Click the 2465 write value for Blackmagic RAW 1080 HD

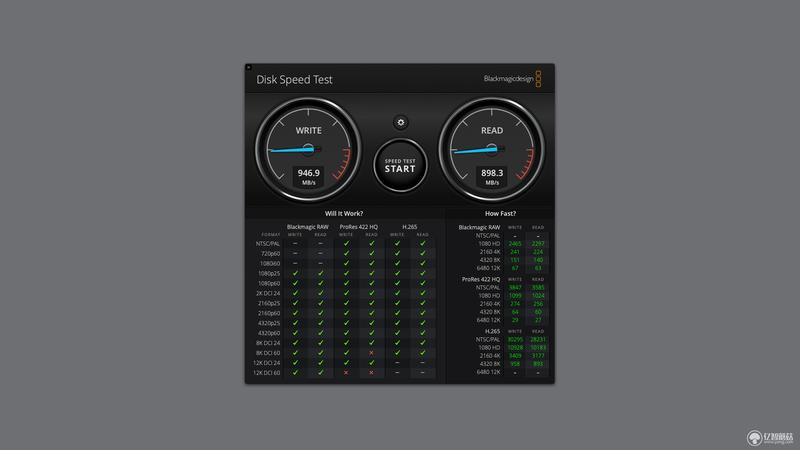coord(515,244)
